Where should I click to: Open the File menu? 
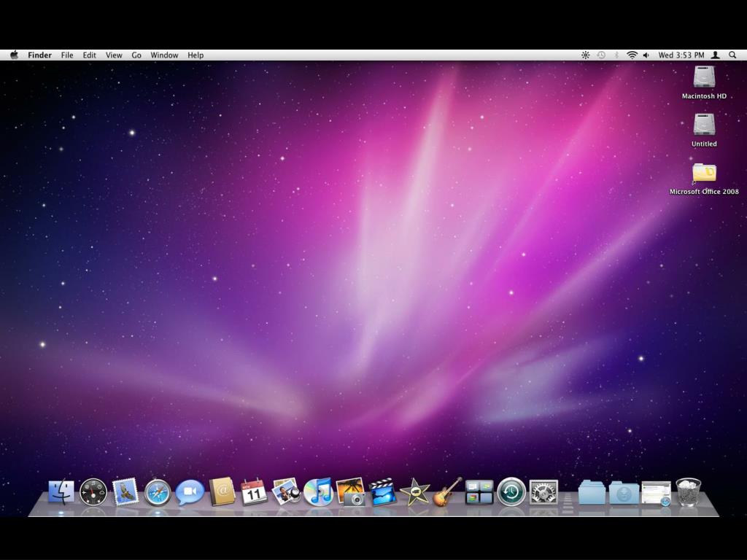(67, 55)
